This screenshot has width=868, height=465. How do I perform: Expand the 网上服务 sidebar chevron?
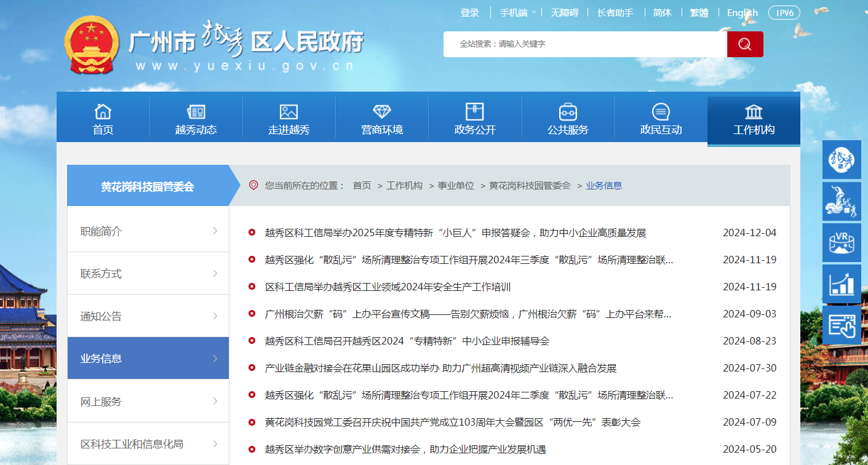pyautogui.click(x=215, y=401)
